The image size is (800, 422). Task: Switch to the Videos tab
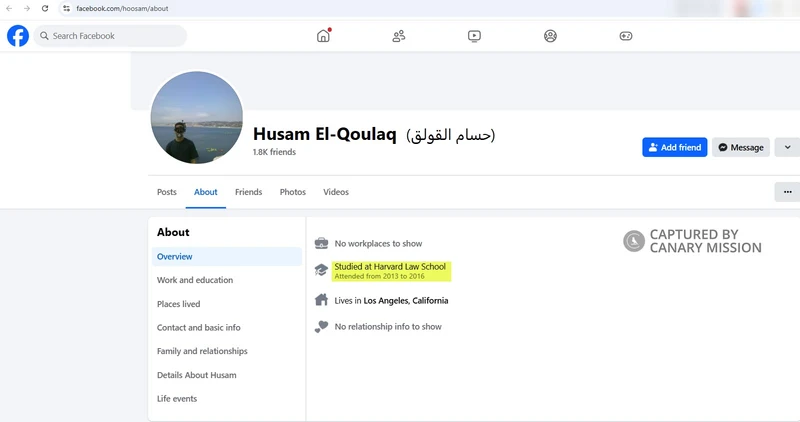click(x=336, y=192)
